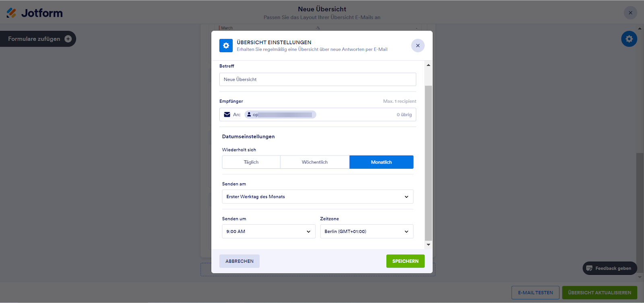The width and height of the screenshot is (644, 303).
Task: Save settings with Speichern button
Action: tap(405, 261)
